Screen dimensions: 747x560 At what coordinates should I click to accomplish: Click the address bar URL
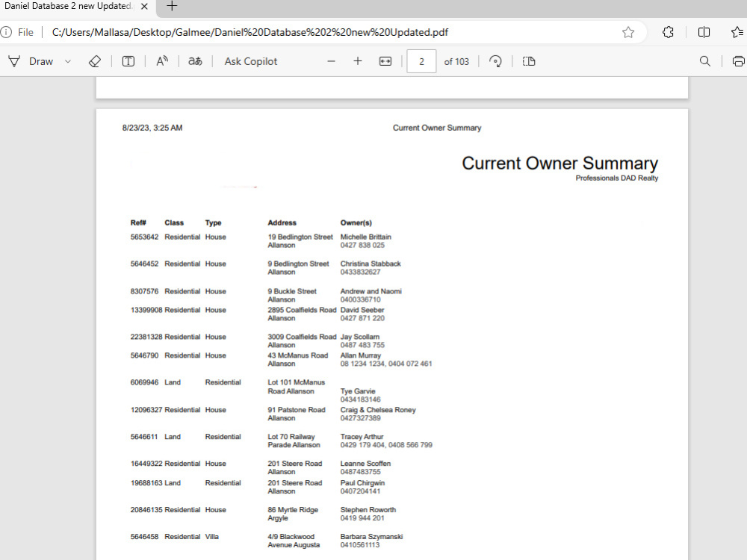(250, 32)
